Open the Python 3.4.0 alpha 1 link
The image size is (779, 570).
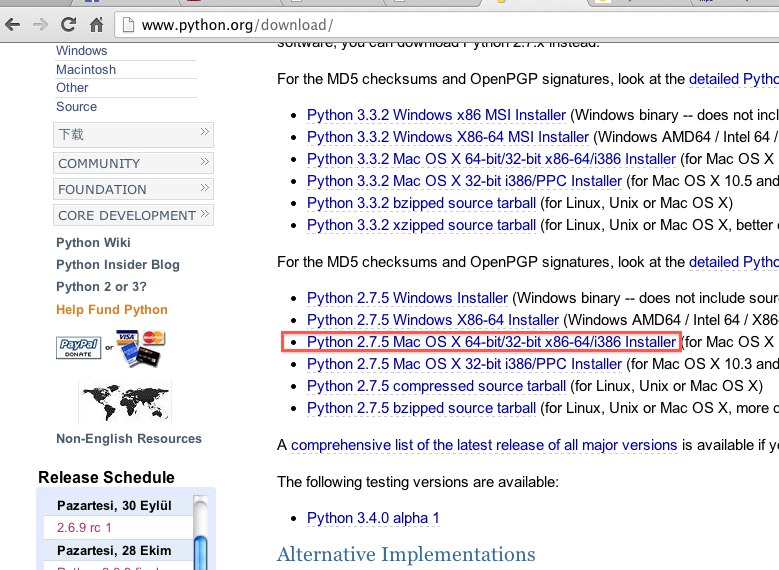pos(373,518)
